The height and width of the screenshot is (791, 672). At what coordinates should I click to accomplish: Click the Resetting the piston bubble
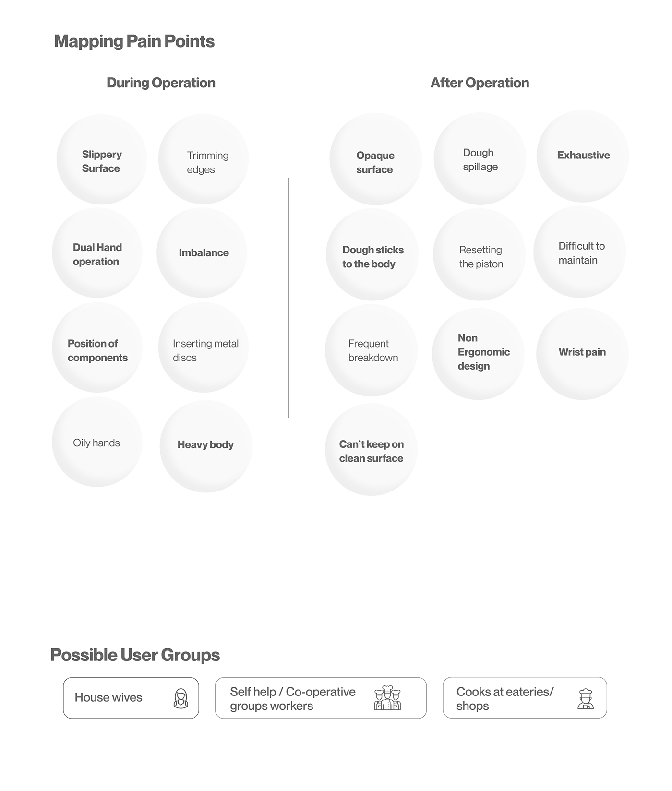click(479, 255)
